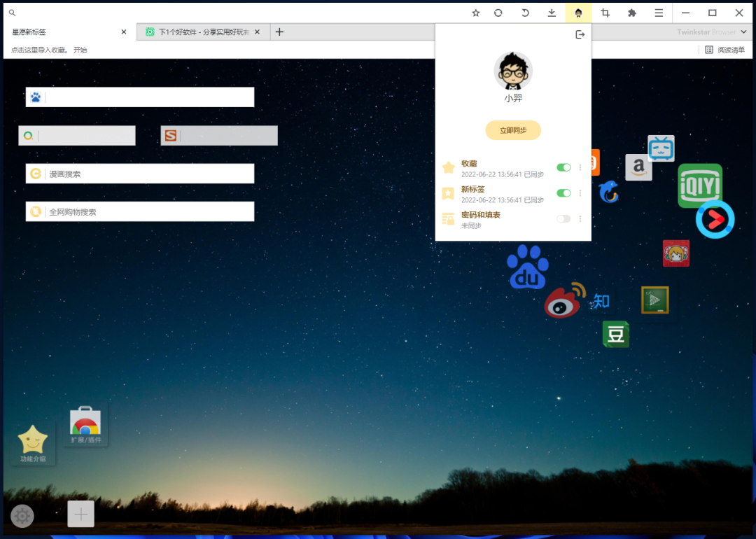Close the 下1个好软件 tab
The image size is (756, 539).
tap(258, 31)
